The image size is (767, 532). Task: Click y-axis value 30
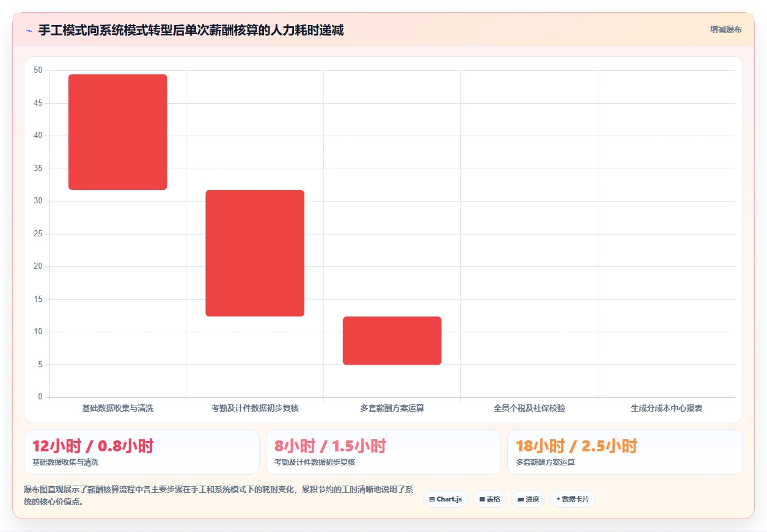[38, 201]
